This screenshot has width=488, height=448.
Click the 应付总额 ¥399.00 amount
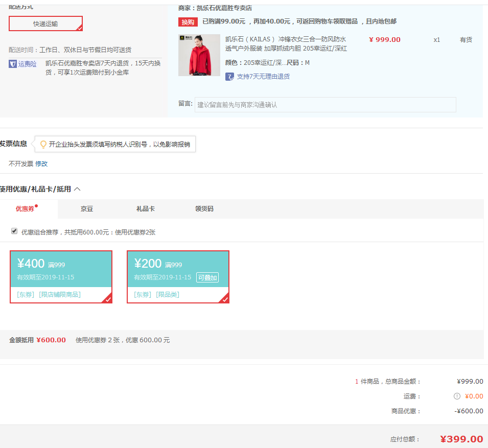(x=461, y=439)
